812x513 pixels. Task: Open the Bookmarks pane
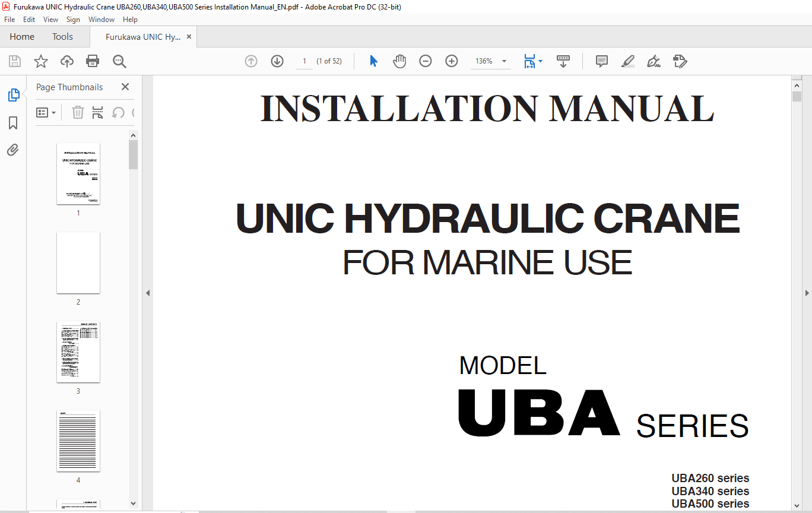pyautogui.click(x=13, y=123)
